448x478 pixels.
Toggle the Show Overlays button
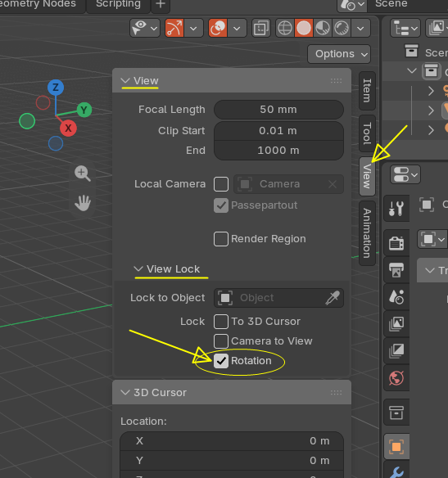(x=218, y=28)
